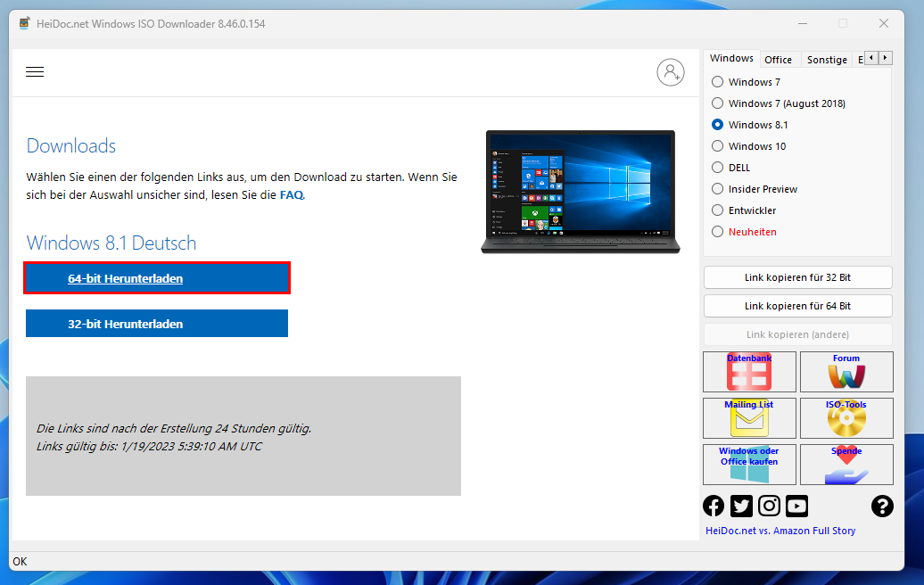This screenshot has height=585, width=924.
Task: Open the ISO-Tools tile
Action: tap(846, 418)
